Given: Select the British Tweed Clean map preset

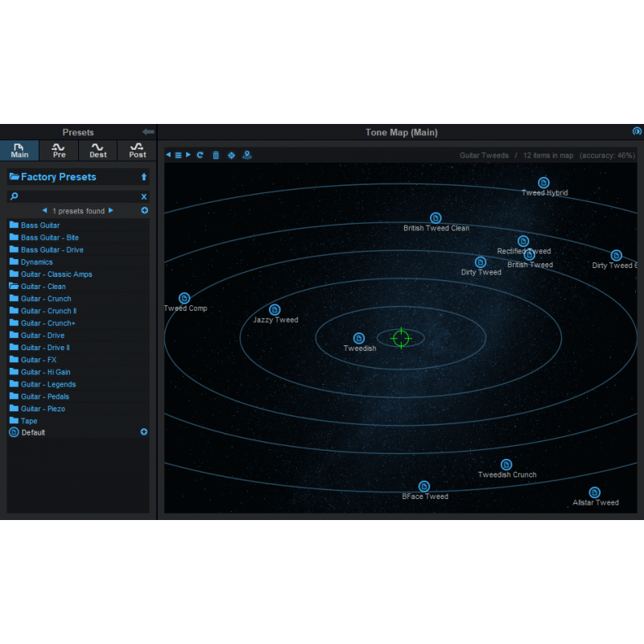Looking at the screenshot, I should pos(436,218).
